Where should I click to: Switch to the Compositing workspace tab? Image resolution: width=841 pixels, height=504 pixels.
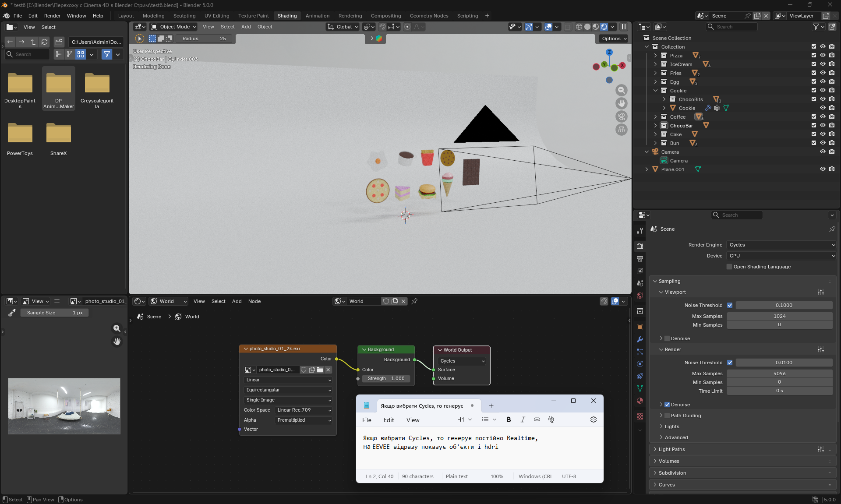coord(385,16)
